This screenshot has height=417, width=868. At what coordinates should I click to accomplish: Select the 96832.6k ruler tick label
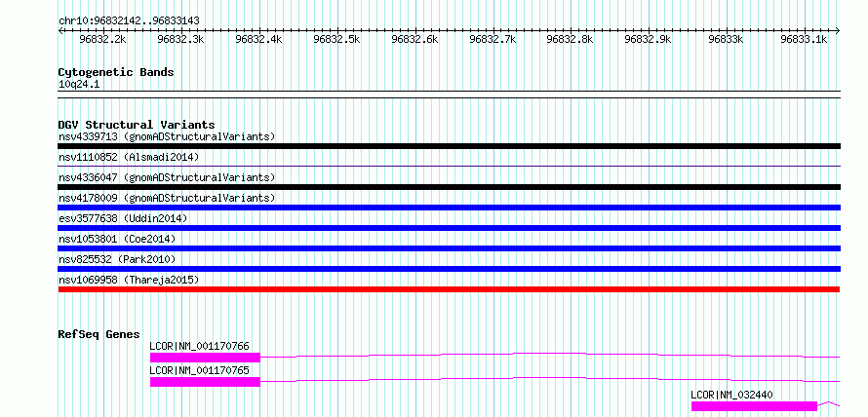pos(414,39)
